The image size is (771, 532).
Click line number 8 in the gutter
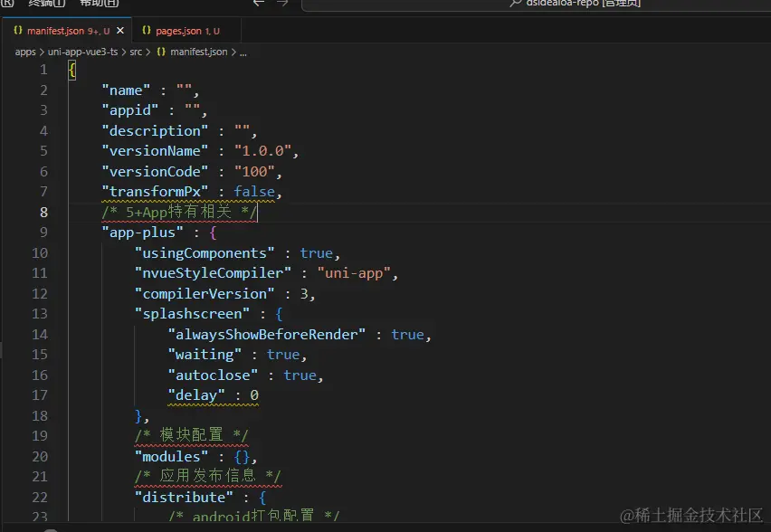(x=43, y=212)
